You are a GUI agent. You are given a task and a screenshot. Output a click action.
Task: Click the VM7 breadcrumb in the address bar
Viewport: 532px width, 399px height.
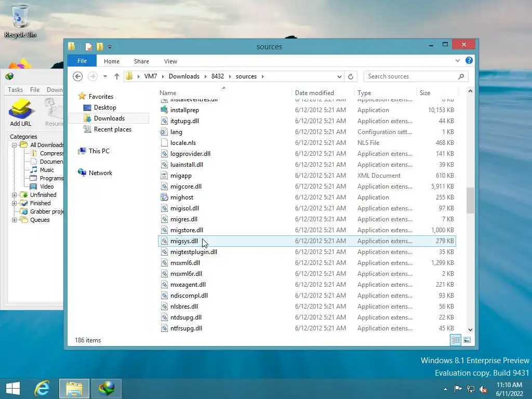pos(150,76)
